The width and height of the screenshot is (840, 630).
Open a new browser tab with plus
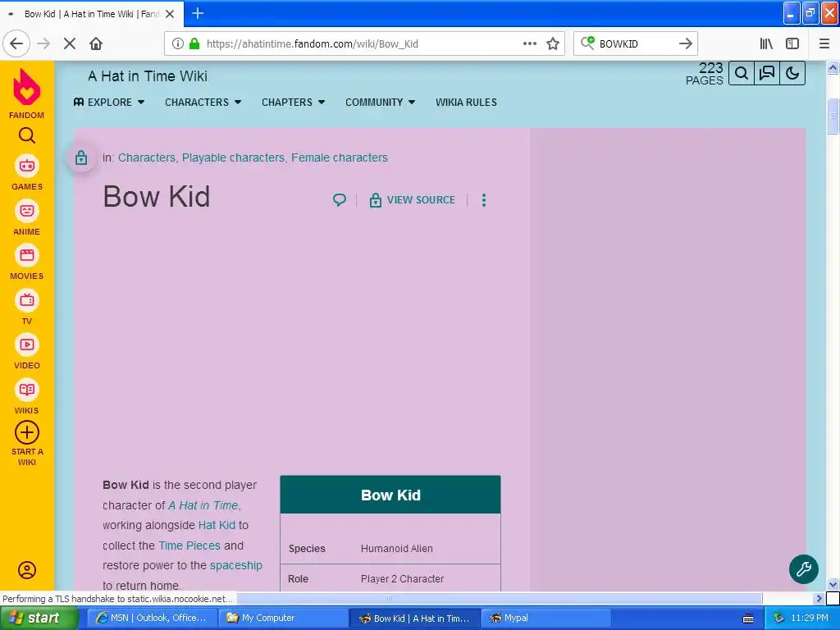coord(198,13)
